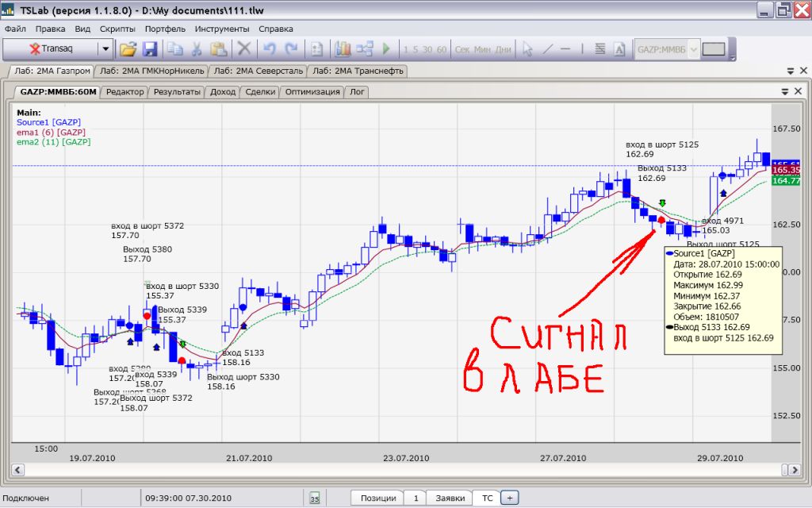Choose the Дни time unit

(503, 50)
